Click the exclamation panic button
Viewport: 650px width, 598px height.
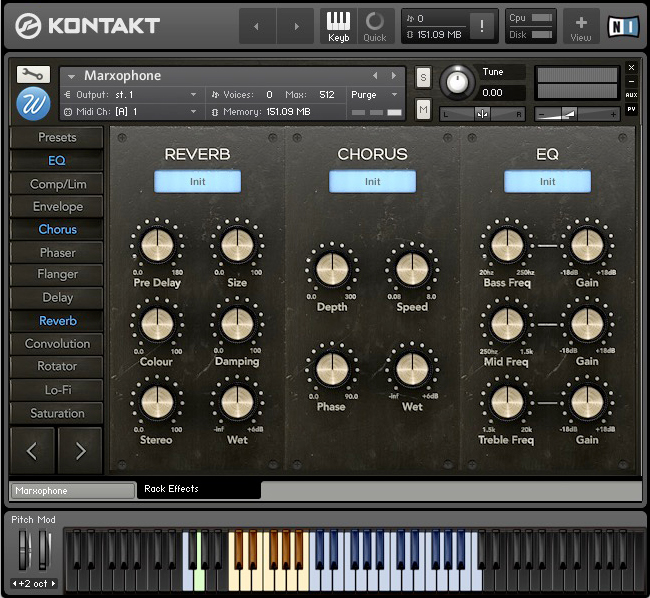coord(482,27)
